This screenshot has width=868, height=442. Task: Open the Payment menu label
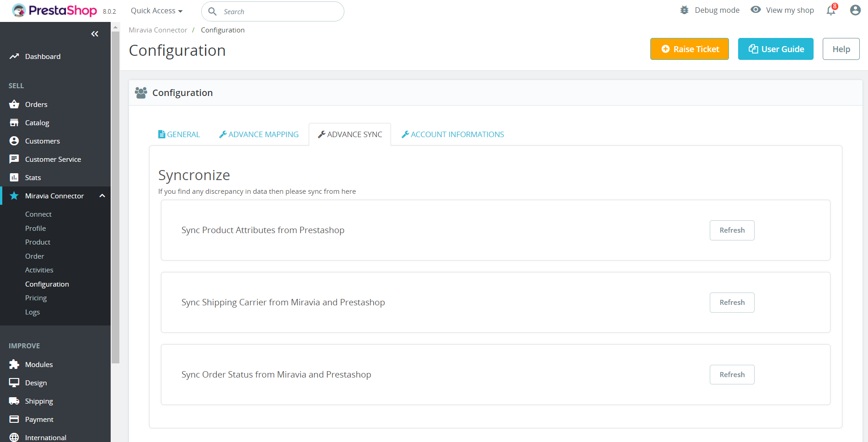39,419
